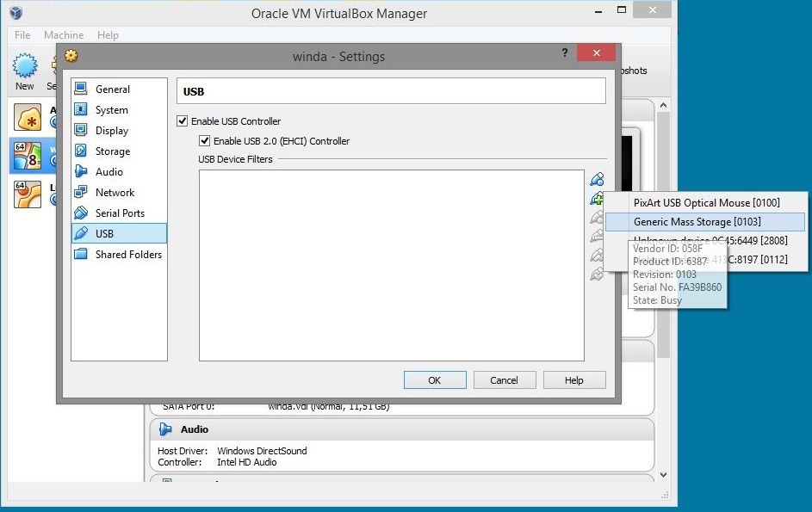
Task: Click the Help button at the bottom of the Settings dialog
Action: 573,380
